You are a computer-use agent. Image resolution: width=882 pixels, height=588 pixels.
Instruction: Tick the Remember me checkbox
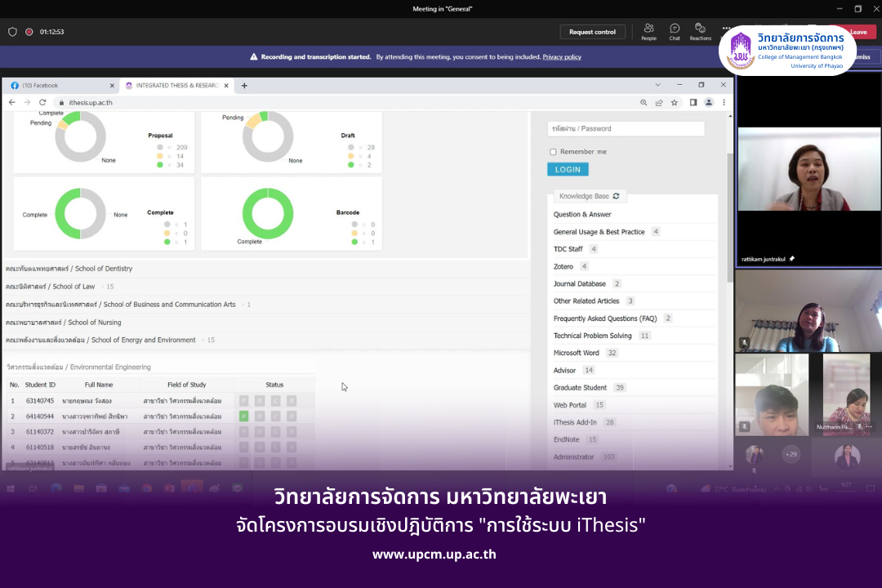[553, 152]
